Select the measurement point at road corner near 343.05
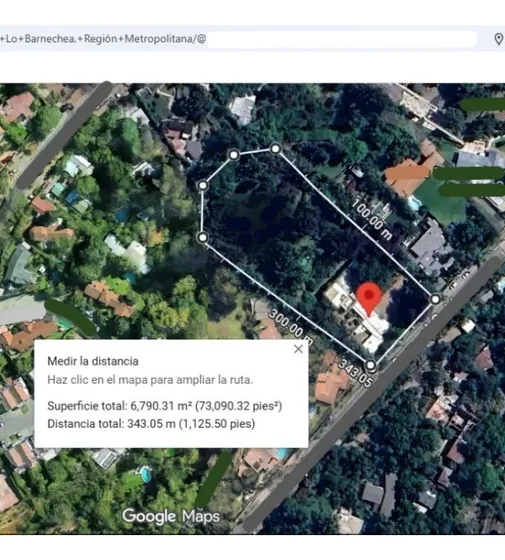505x560 pixels. [371, 365]
